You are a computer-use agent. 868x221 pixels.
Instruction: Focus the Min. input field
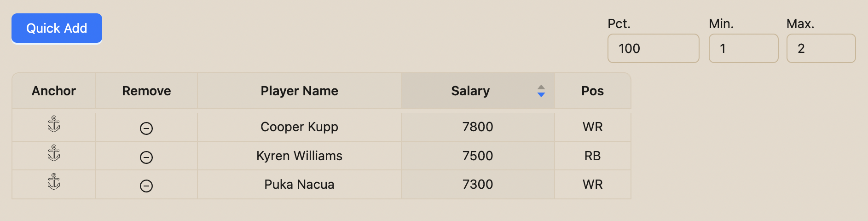pos(743,48)
